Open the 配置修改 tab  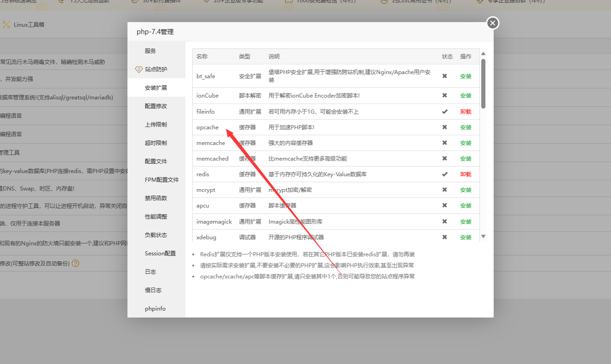point(156,106)
